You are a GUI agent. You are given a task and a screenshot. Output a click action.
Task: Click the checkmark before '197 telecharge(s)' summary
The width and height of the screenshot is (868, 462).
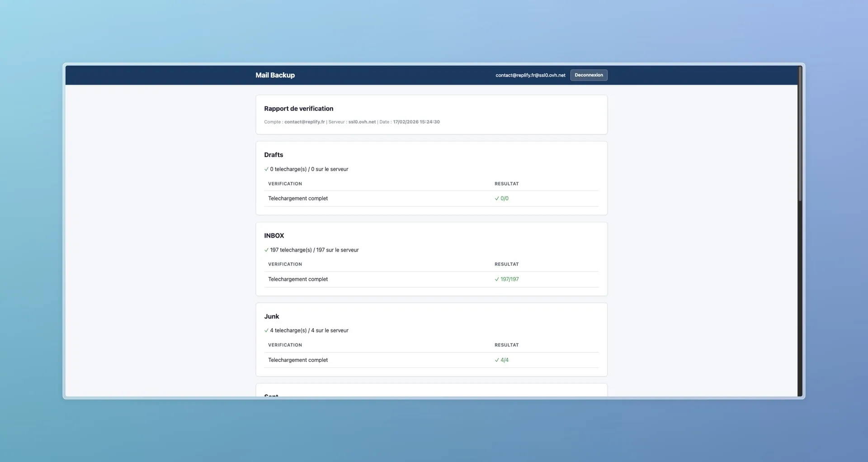pos(266,250)
